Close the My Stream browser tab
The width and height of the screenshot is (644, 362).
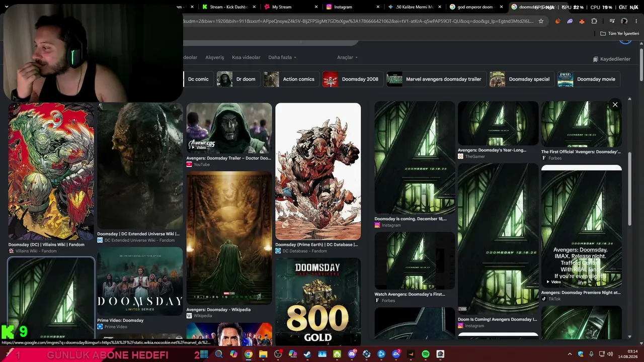tap(316, 7)
